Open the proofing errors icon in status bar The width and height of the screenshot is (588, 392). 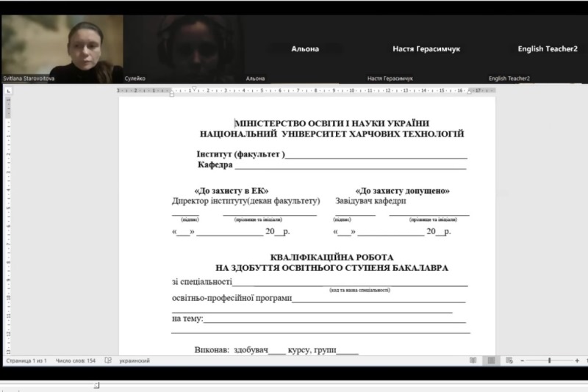(108, 360)
